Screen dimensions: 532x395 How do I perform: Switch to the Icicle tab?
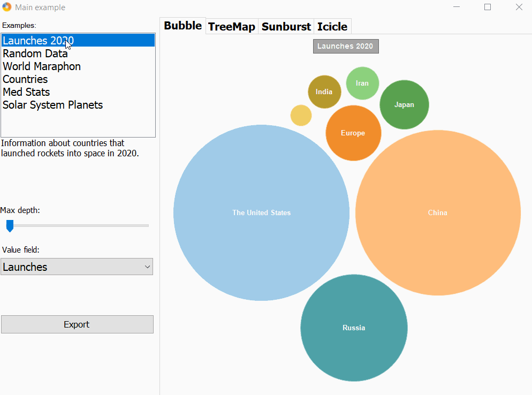tap(332, 26)
